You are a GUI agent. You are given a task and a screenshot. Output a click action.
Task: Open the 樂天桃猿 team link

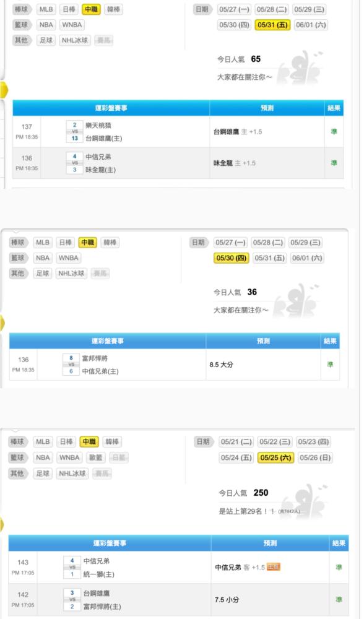click(x=98, y=126)
